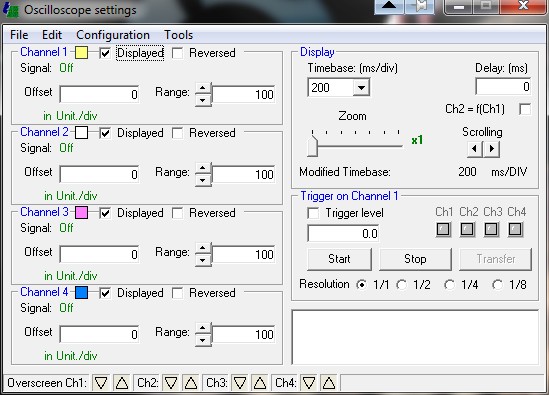The width and height of the screenshot is (549, 395).
Task: Click Overscreen Ch1 down arrow icon
Action: [101, 383]
